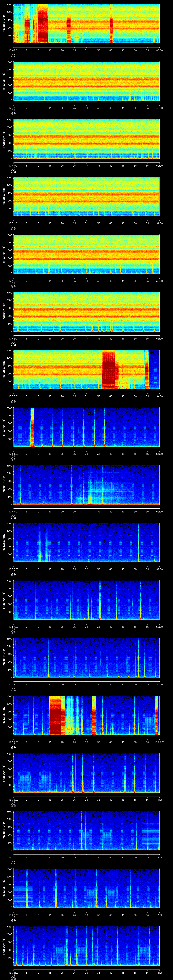Screen dimensions: 173x980
Task: Click the 17:54:00 start time label
Action: (13, 454)
